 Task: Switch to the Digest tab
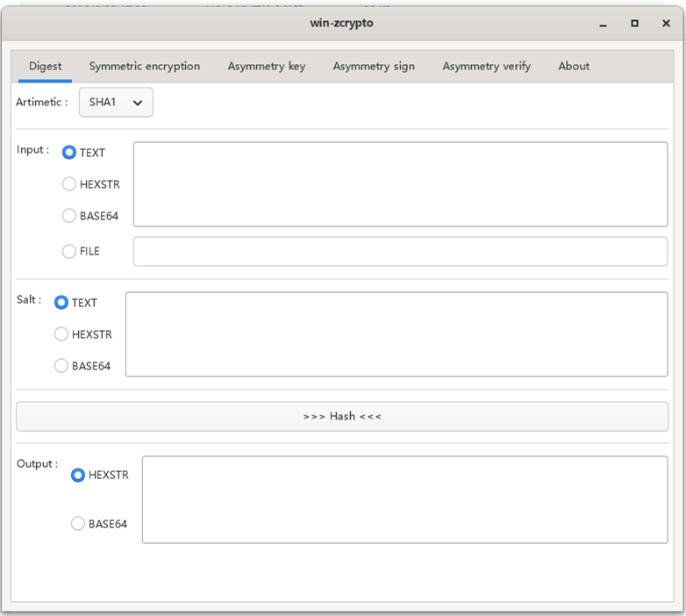pos(45,66)
